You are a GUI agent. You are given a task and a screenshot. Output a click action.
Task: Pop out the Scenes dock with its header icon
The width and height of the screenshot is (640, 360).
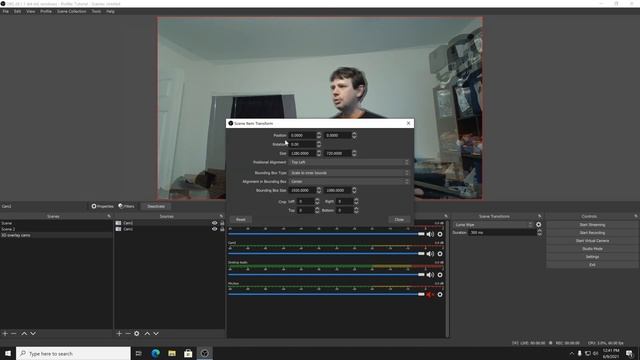tap(109, 216)
